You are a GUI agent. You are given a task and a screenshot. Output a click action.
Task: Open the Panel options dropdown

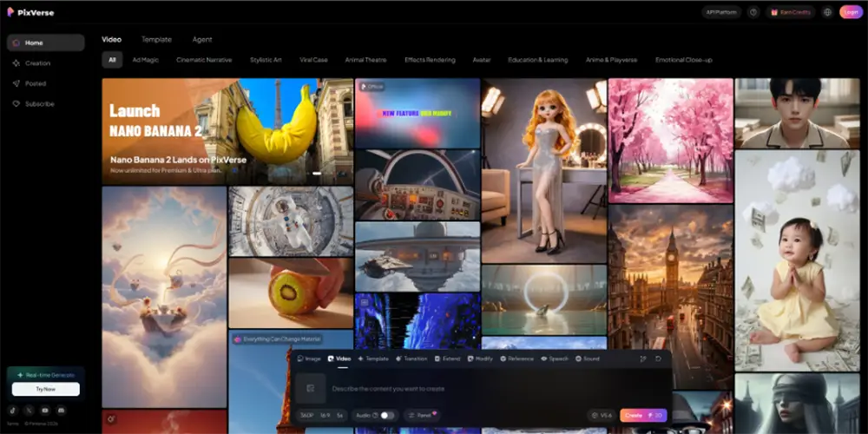423,416
